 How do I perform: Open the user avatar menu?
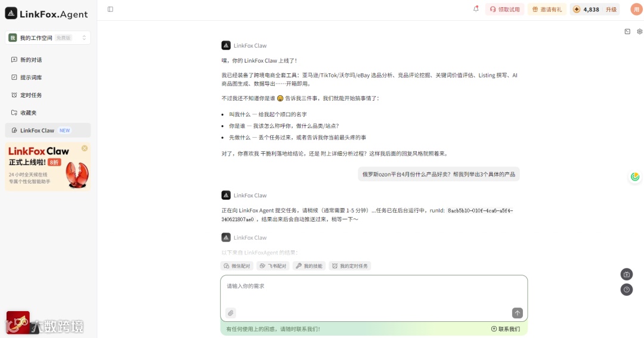[x=636, y=9]
